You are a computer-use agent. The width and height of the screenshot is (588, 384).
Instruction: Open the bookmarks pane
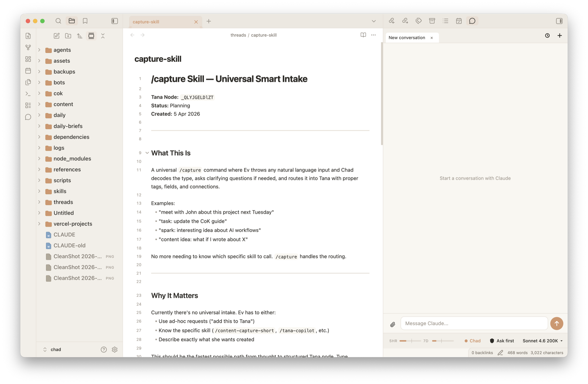(85, 21)
